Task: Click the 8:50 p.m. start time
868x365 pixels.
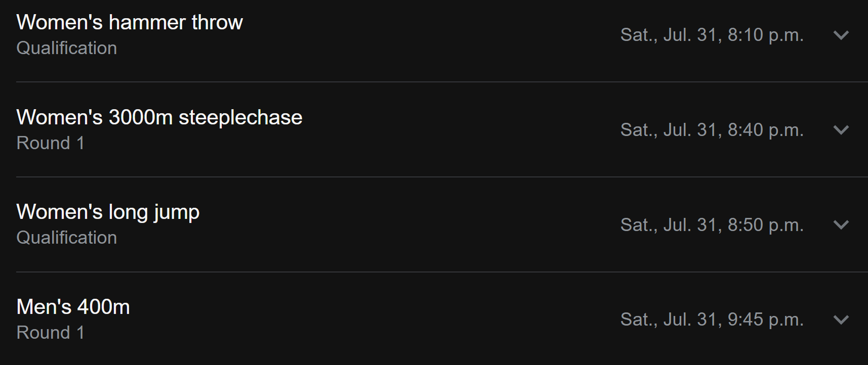Action: tap(765, 225)
